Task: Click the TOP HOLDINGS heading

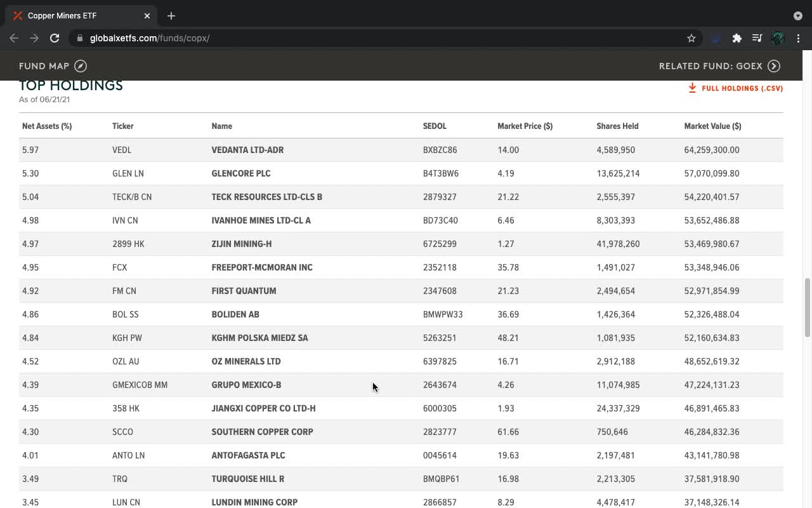Action: click(71, 86)
